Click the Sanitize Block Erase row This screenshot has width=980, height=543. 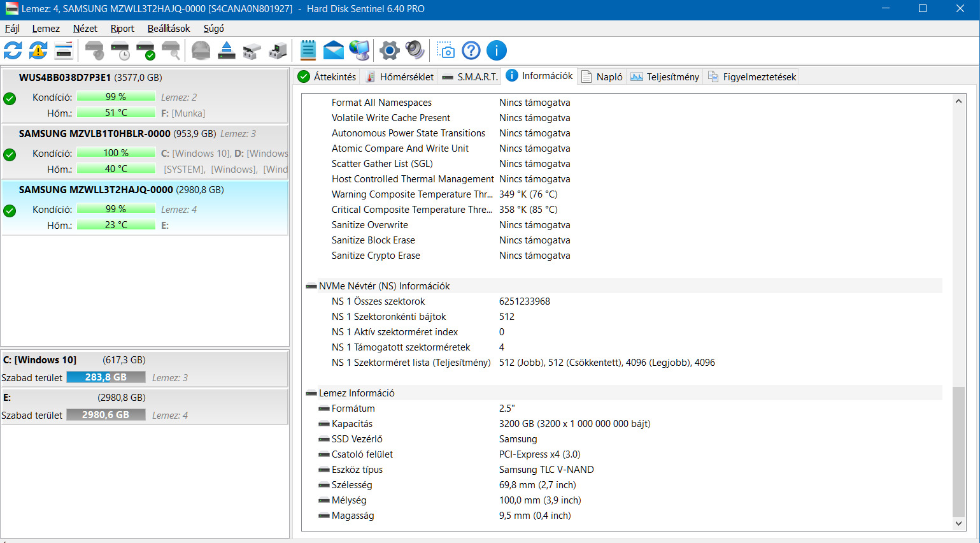pyautogui.click(x=623, y=240)
